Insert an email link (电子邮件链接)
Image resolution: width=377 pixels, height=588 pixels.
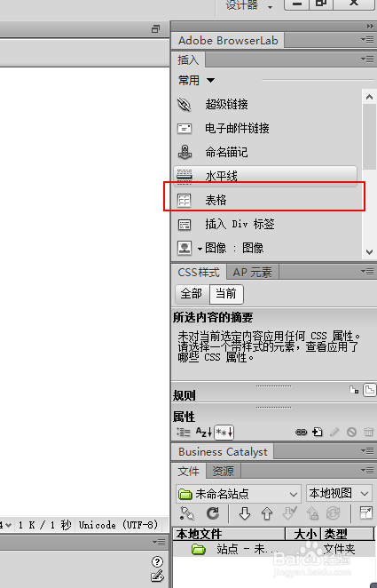pos(185,129)
